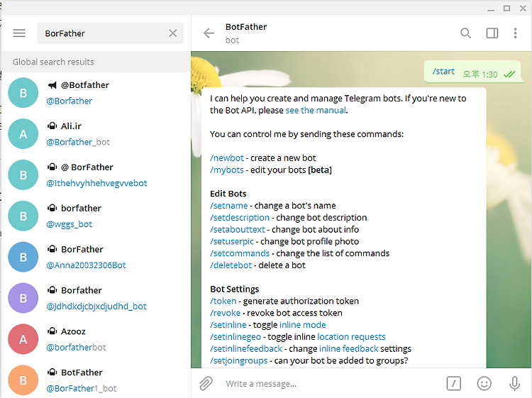Click the blue avatar next to @Anna20032306Bot
The image size is (532, 398).
(23, 257)
